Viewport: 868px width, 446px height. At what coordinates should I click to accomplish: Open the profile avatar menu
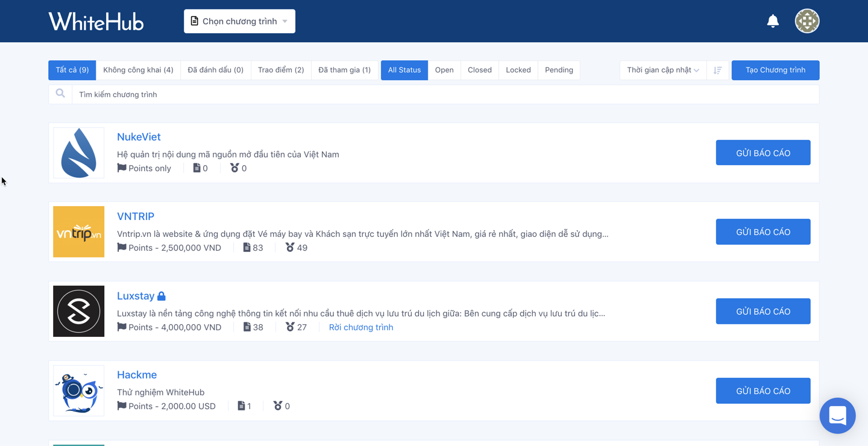tap(807, 20)
